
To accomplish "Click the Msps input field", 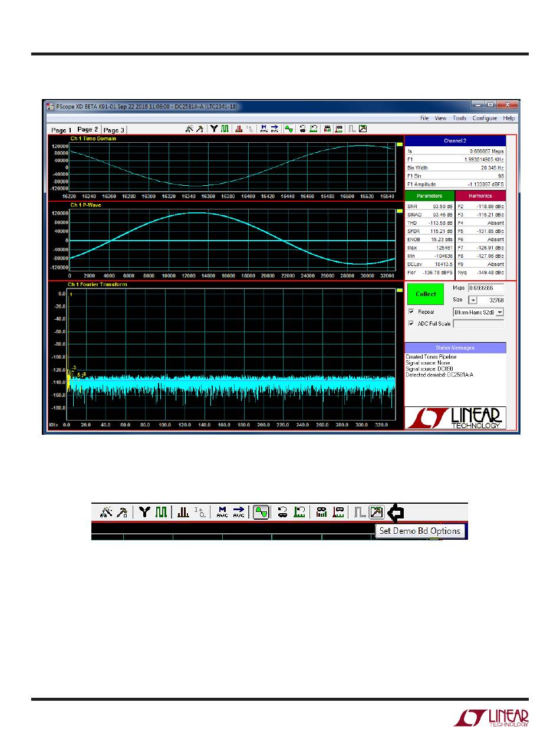I will (x=486, y=288).
